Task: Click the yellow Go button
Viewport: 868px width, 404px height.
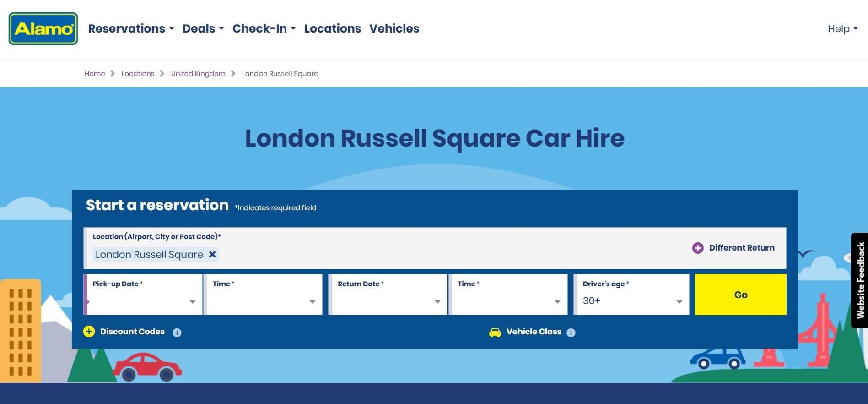Action: click(741, 295)
